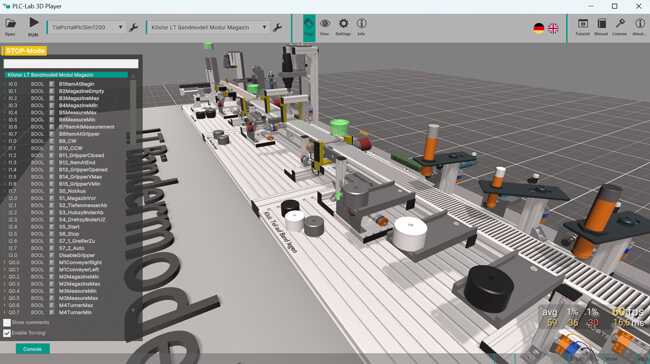Open the Settings gear
Image resolution: width=650 pixels, height=364 pixels.
[x=343, y=27]
